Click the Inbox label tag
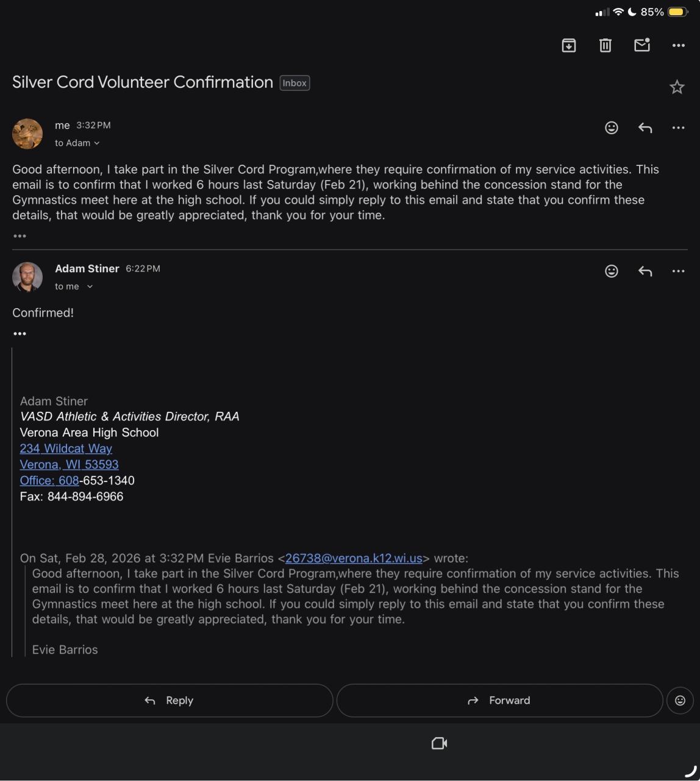The image size is (700, 781). (x=295, y=83)
